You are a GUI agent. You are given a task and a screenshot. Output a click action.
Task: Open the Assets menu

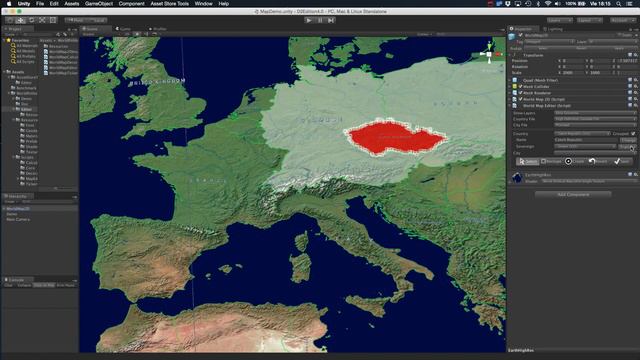(x=72, y=4)
